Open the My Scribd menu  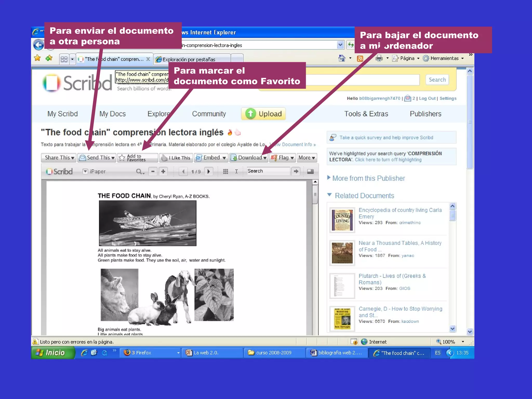click(63, 114)
